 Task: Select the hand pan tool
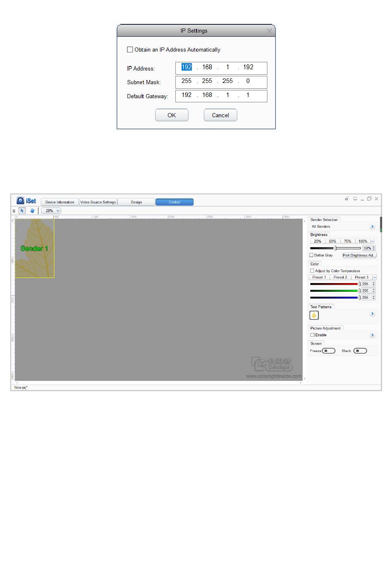pyautogui.click(x=32, y=211)
